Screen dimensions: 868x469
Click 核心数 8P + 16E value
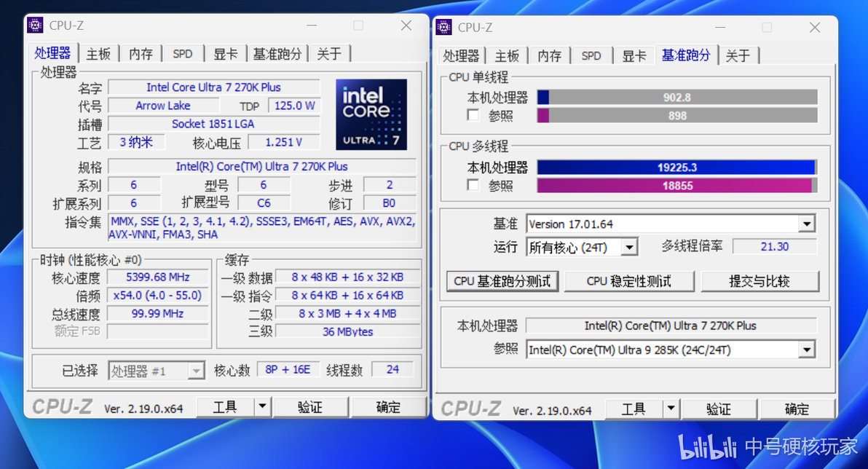click(288, 369)
